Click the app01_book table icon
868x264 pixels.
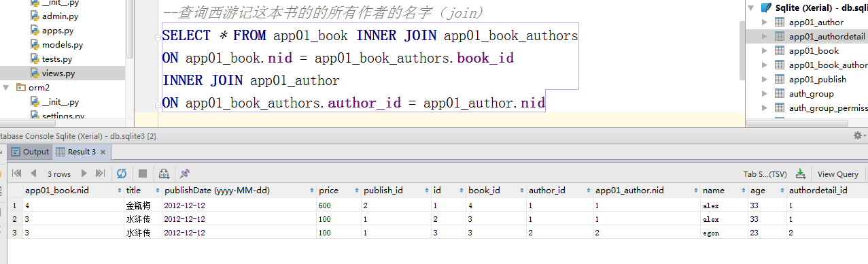[780, 51]
